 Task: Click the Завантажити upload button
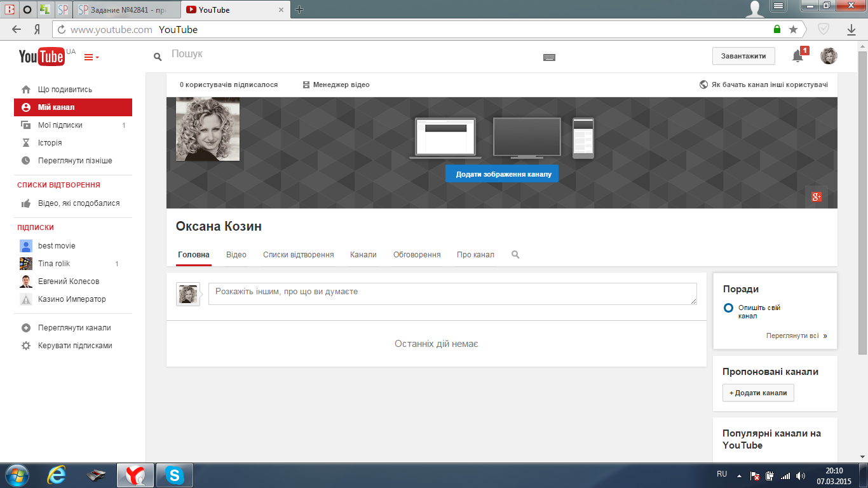point(743,56)
